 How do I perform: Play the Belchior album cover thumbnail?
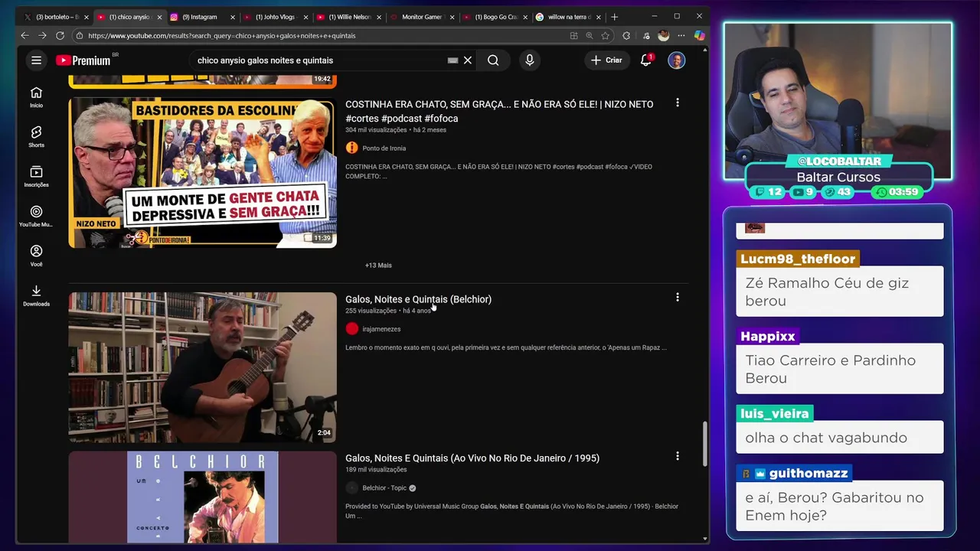tap(202, 497)
